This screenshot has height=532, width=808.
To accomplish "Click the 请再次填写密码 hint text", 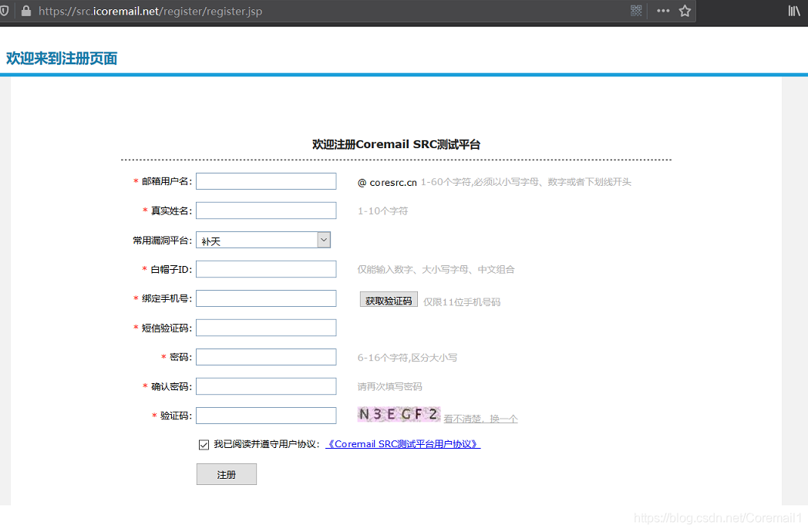I will (x=389, y=386).
